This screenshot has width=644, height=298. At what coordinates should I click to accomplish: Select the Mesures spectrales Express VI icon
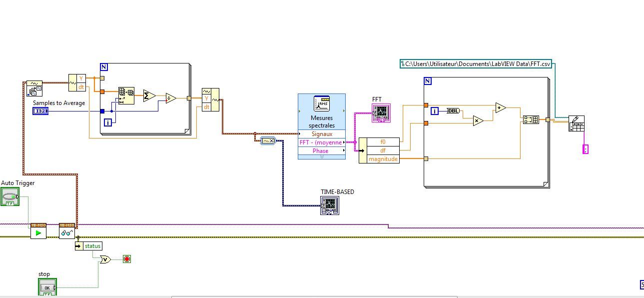(x=321, y=104)
